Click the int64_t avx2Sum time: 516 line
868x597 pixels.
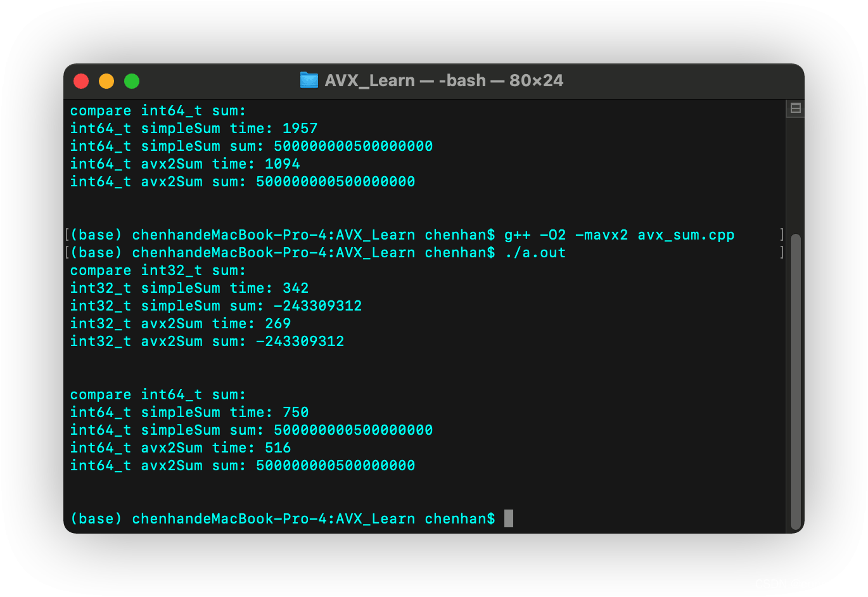[180, 448]
